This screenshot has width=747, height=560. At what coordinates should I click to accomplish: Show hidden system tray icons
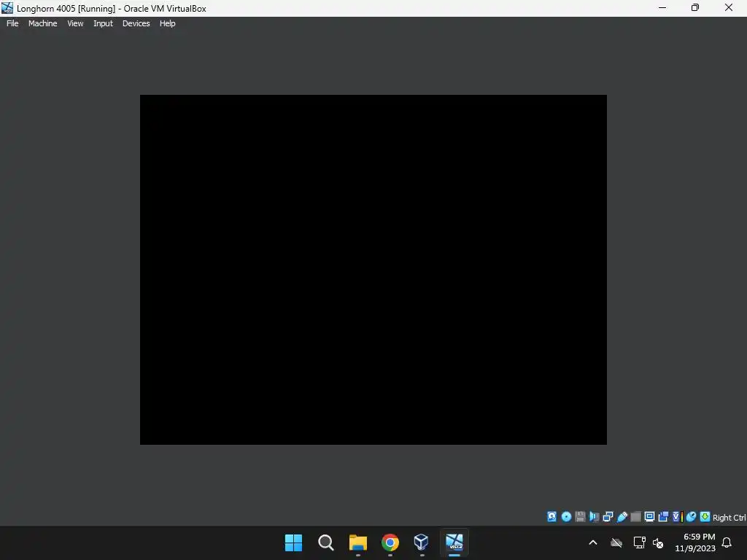click(593, 542)
